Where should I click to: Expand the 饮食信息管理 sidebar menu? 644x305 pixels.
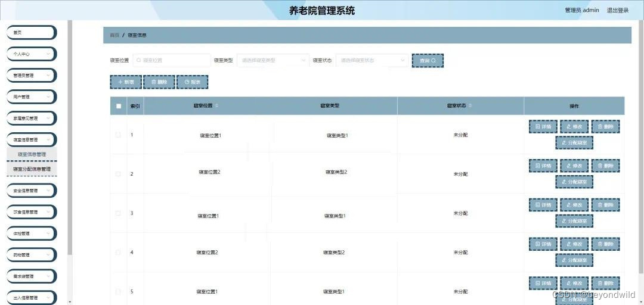point(31,212)
